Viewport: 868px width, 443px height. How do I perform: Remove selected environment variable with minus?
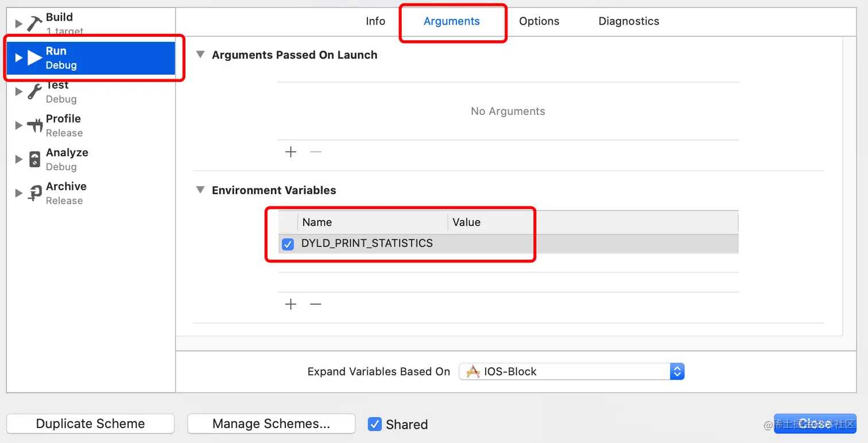tap(316, 304)
